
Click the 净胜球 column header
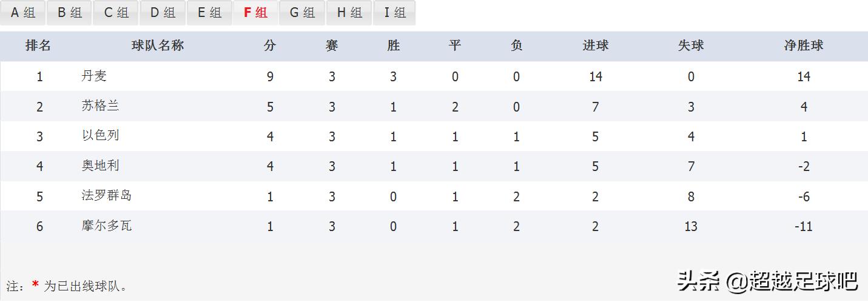pos(803,45)
